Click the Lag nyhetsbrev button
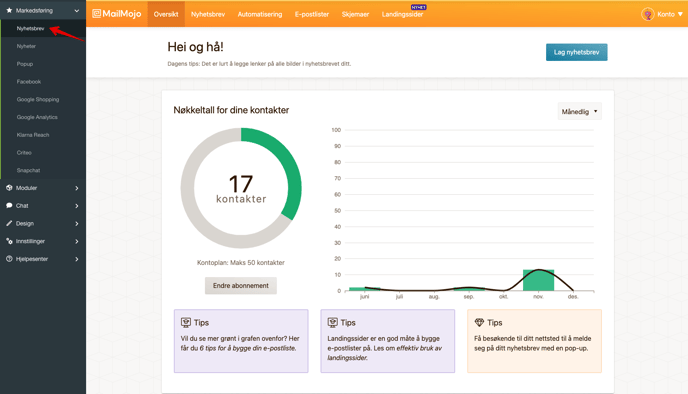Screen dimensions: 688x394 pos(577,52)
